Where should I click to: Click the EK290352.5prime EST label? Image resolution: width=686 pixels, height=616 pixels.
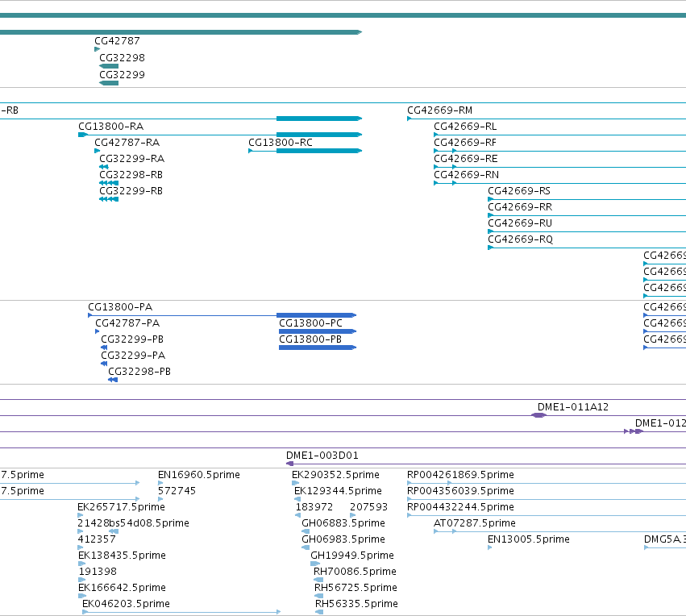335,475
